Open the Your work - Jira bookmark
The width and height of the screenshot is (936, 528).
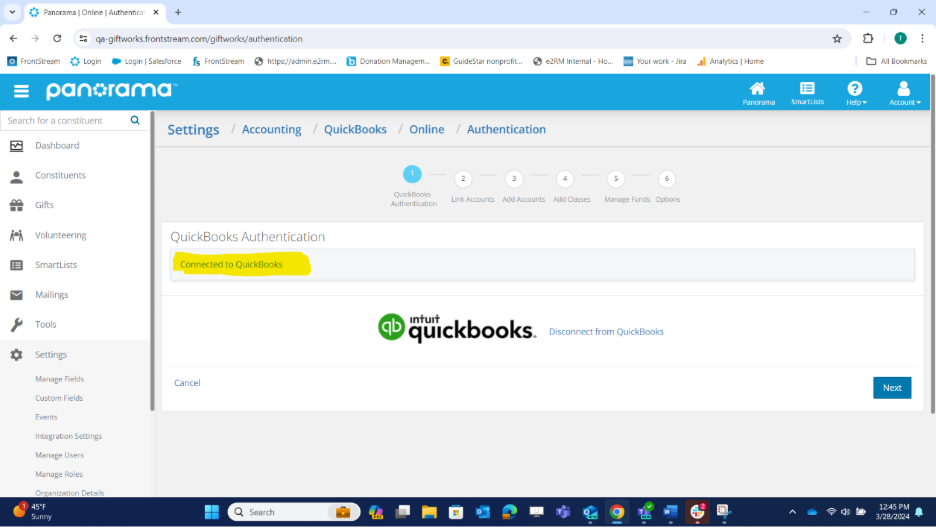pyautogui.click(x=654, y=61)
